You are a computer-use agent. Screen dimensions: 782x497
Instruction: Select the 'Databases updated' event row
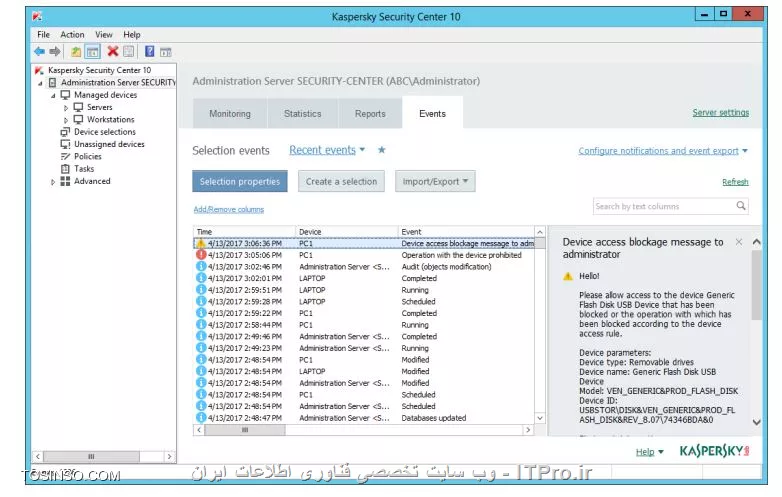364,418
